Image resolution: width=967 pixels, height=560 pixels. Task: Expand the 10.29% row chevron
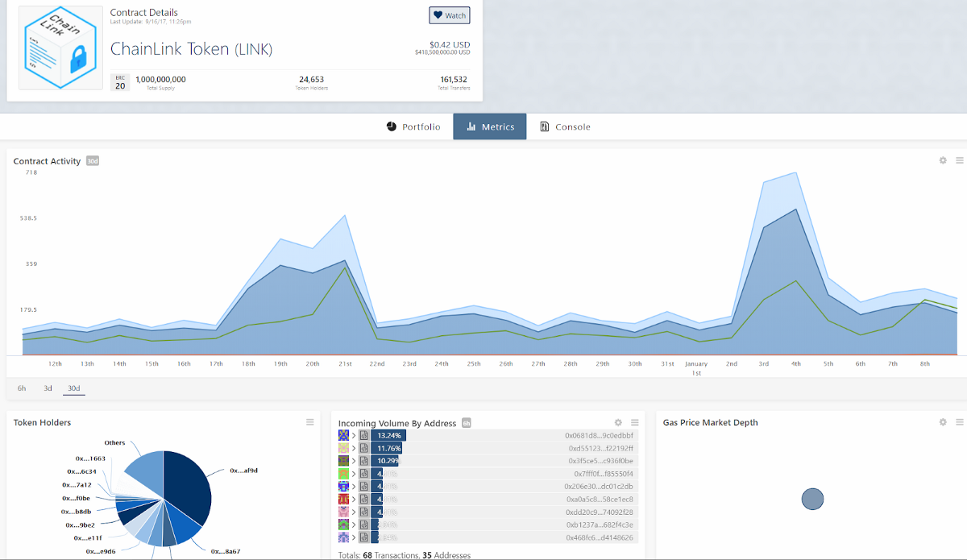coord(354,461)
